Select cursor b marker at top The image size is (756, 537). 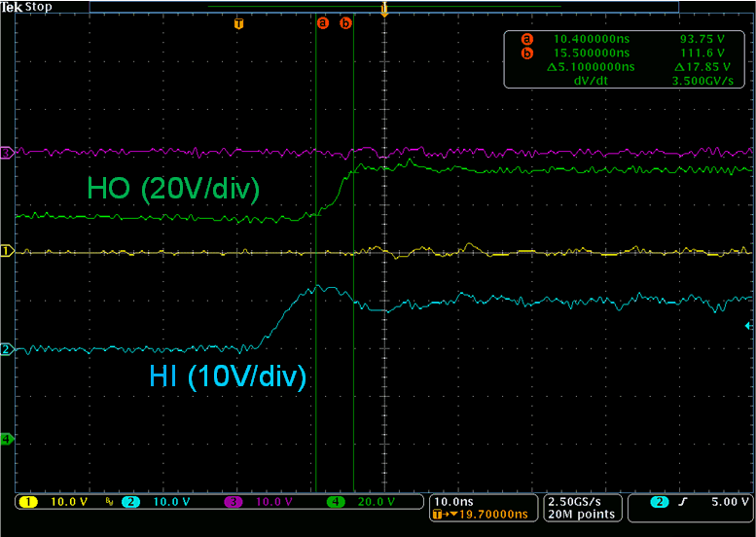pyautogui.click(x=345, y=22)
